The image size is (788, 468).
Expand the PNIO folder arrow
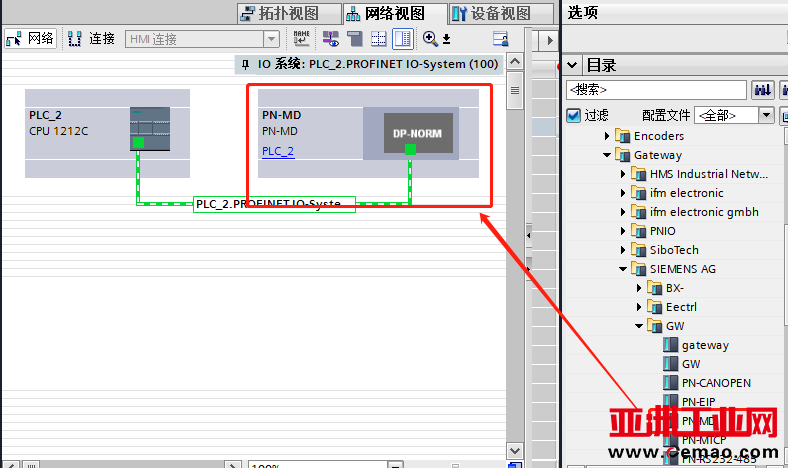(623, 231)
